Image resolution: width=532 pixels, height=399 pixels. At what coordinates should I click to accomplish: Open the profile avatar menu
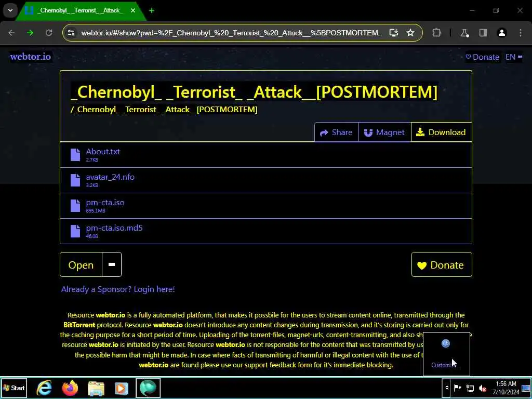point(502,33)
